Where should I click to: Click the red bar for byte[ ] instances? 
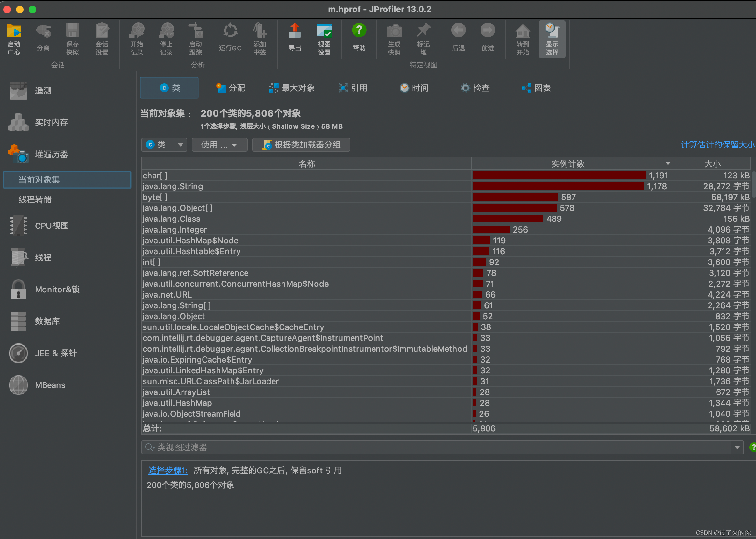(x=515, y=197)
